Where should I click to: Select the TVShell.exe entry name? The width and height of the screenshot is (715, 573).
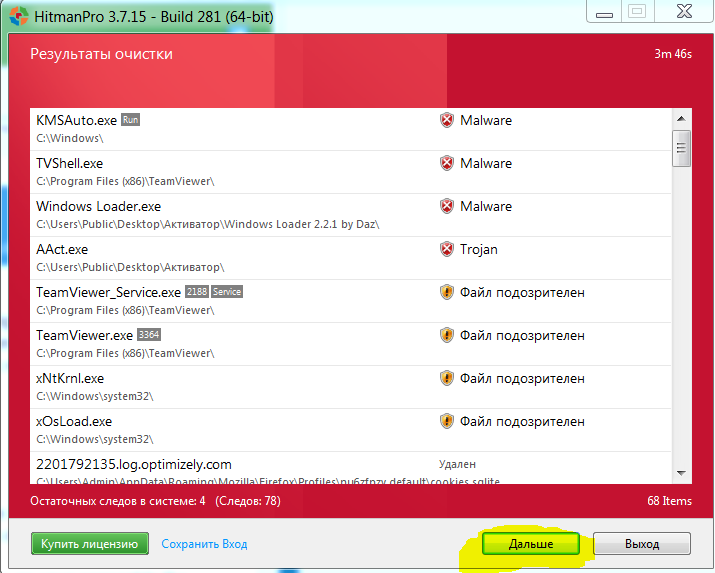pyautogui.click(x=70, y=163)
